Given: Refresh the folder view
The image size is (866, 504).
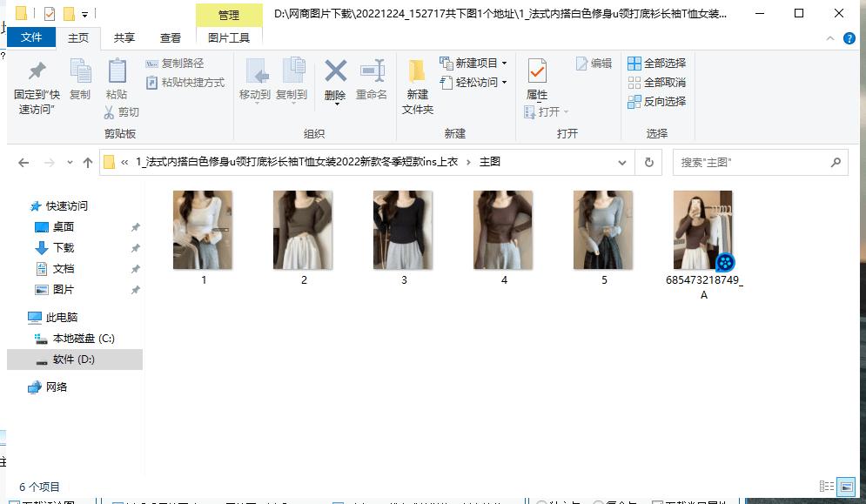Looking at the screenshot, I should pos(648,162).
